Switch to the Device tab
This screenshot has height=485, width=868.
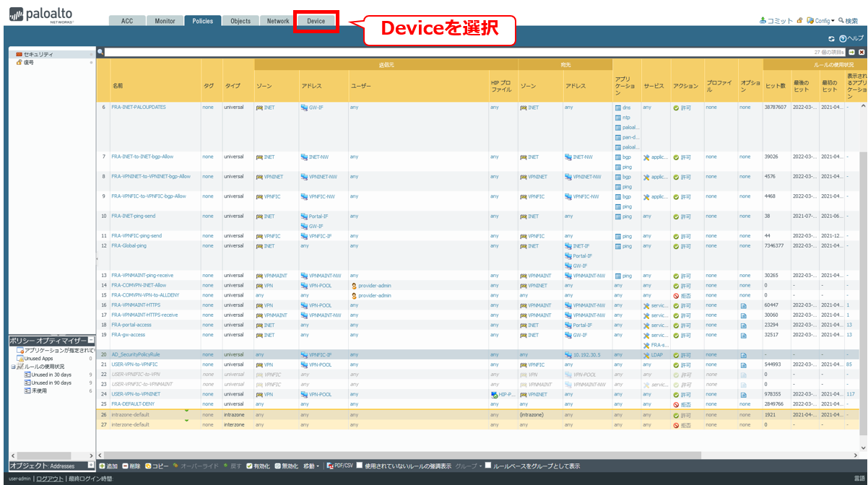click(x=316, y=21)
